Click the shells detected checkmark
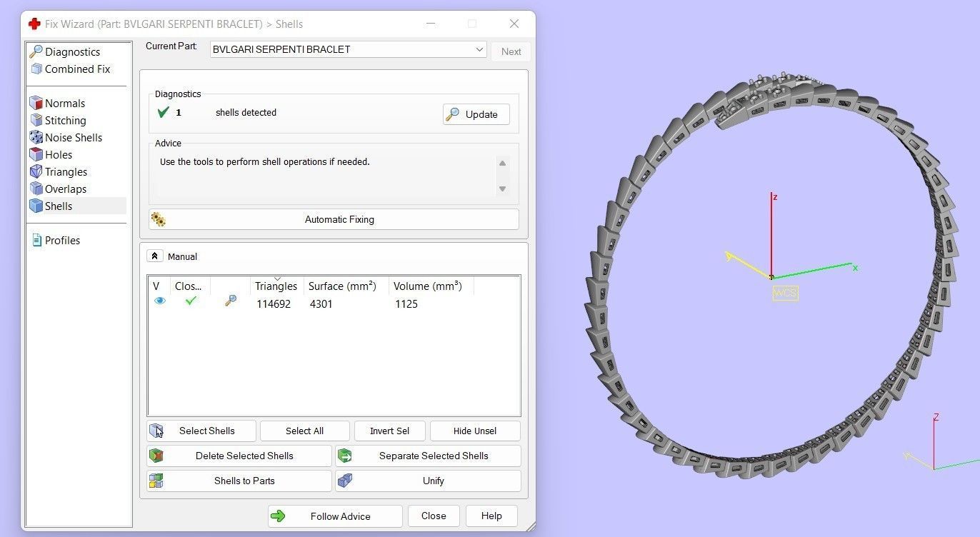Viewport: 980px width, 537px height. coord(163,112)
